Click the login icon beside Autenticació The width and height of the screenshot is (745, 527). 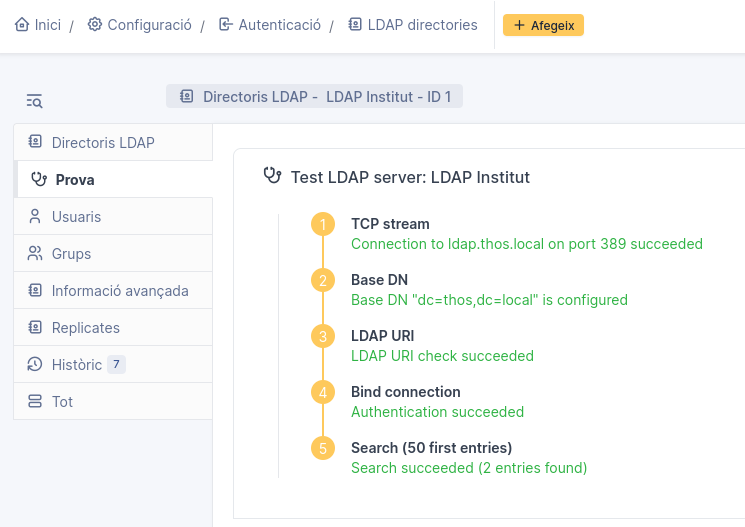(x=226, y=24)
